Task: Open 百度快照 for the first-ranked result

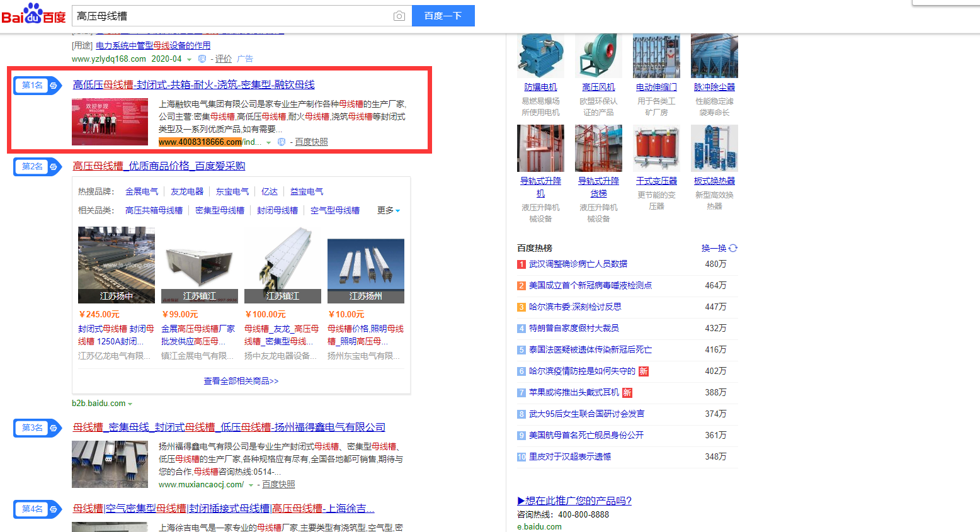Action: 311,142
